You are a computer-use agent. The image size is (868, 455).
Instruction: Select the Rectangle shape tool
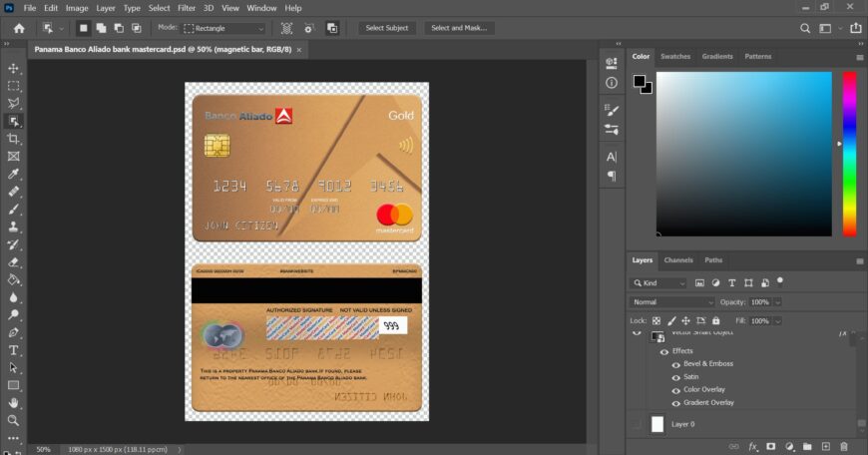click(13, 385)
